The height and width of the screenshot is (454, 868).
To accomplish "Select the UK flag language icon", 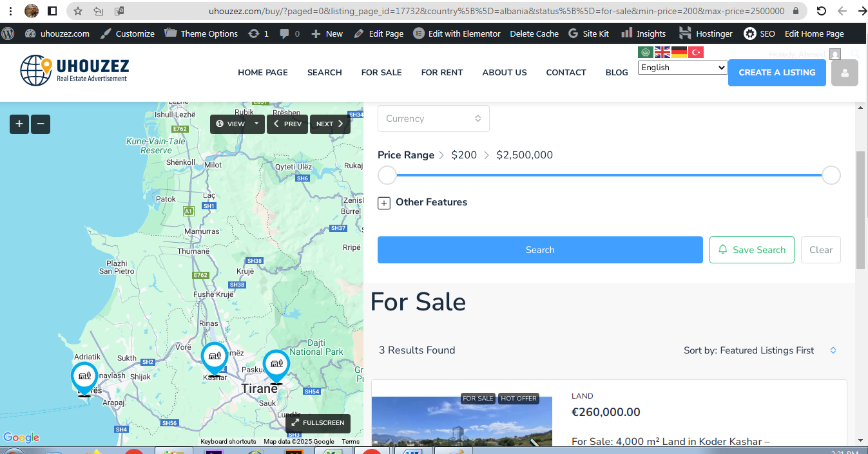I will click(x=662, y=52).
